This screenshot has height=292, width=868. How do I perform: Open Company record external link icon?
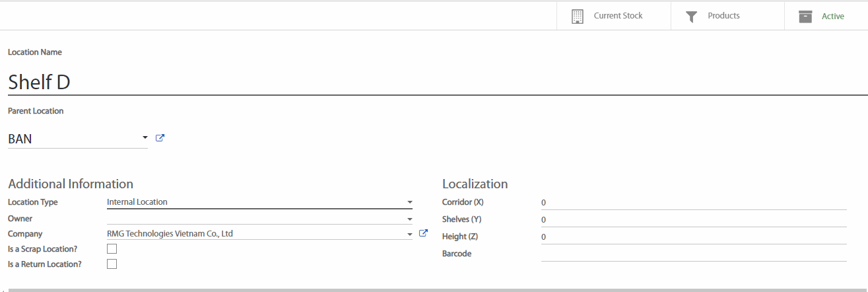coord(424,233)
